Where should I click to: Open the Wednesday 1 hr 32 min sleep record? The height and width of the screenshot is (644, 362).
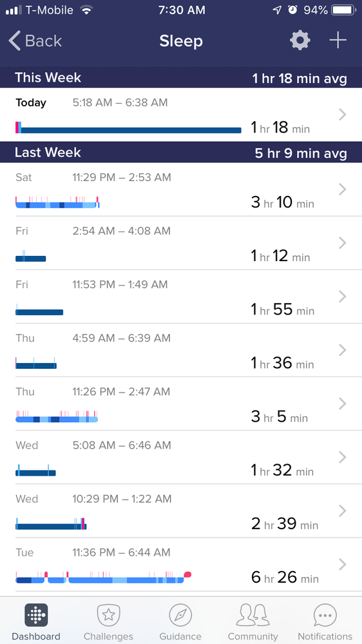(x=181, y=458)
